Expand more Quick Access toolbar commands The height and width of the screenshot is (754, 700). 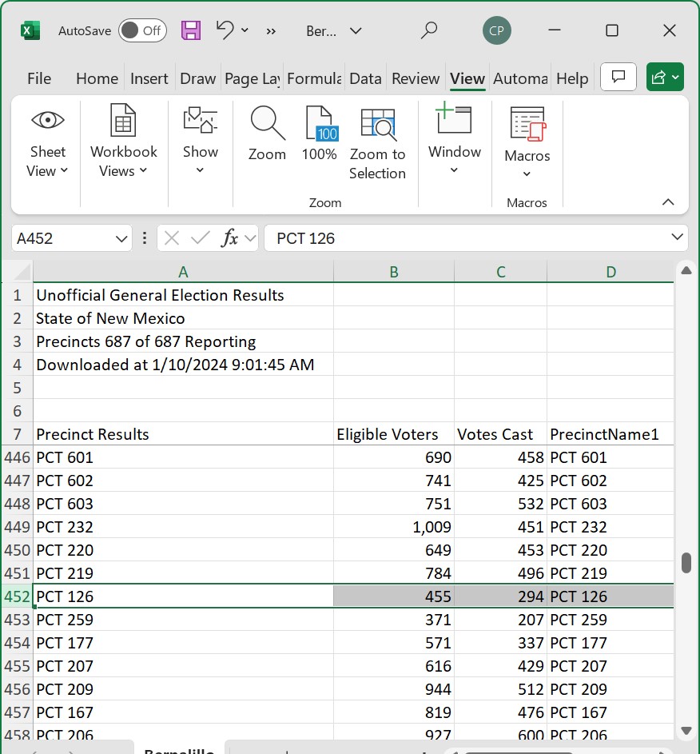point(271,31)
